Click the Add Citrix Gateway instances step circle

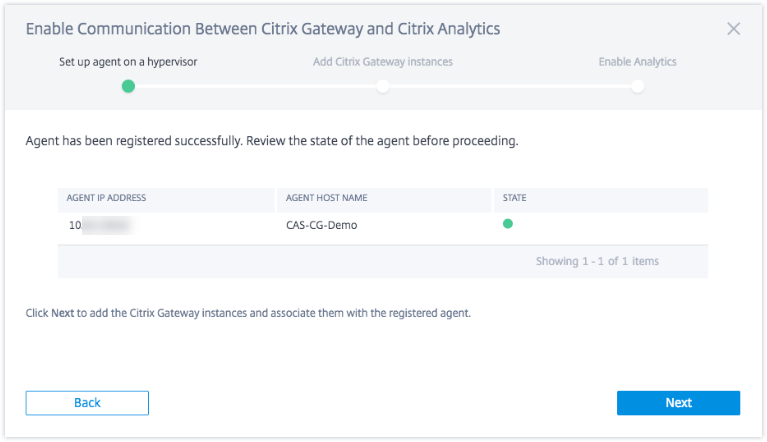383,86
